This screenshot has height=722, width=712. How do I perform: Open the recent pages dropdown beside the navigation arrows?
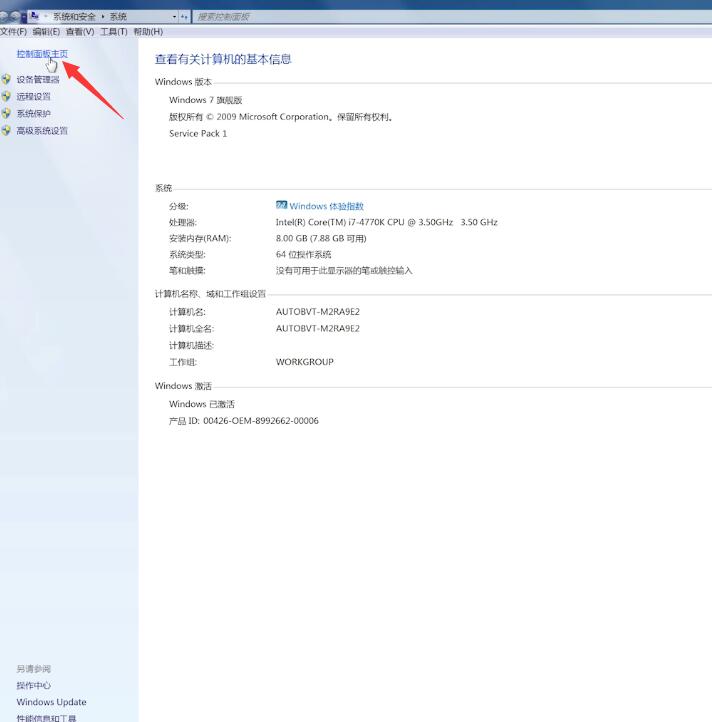pos(24,17)
